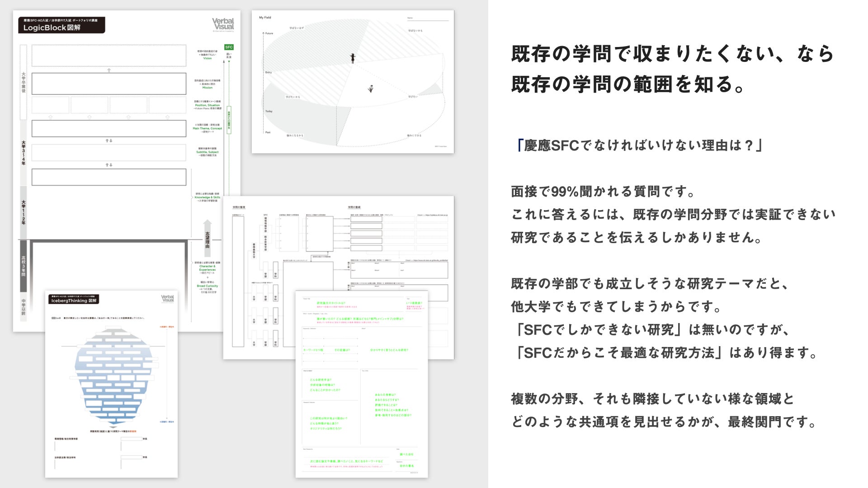Click the small plant icon in My Field chart
Viewport: 868px width, 488px height.
(x=371, y=89)
